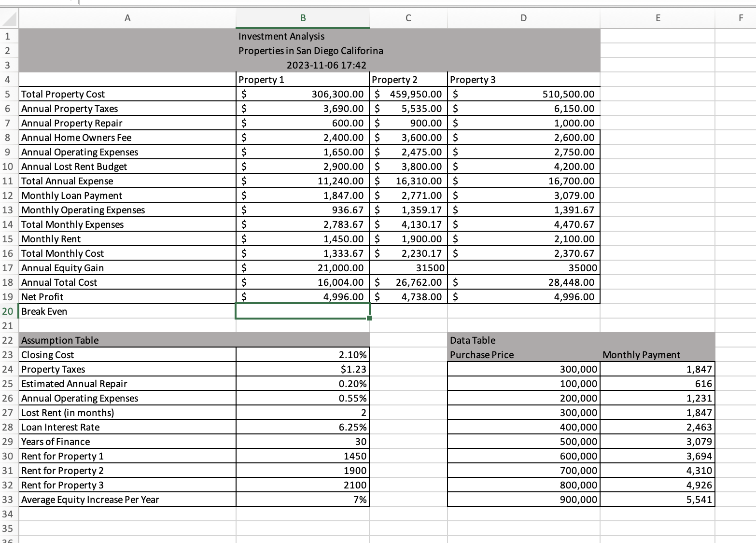
Task: Click the 'Monthly Loan Payment' label
Action: point(72,195)
